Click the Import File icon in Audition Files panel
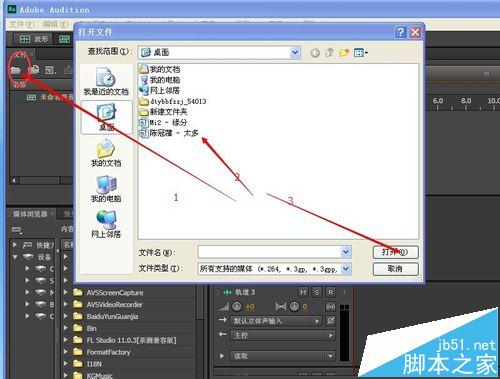This screenshot has height=379, width=500. (x=33, y=70)
